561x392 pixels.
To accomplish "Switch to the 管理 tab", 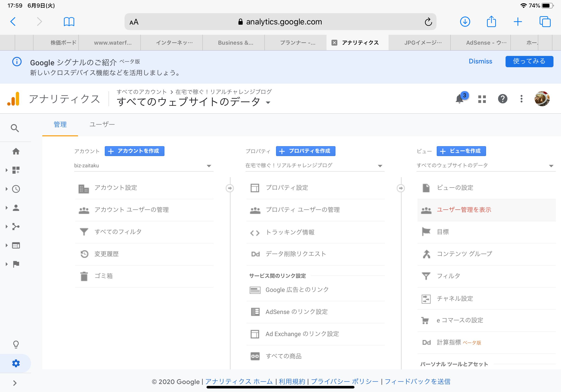I will tap(60, 125).
